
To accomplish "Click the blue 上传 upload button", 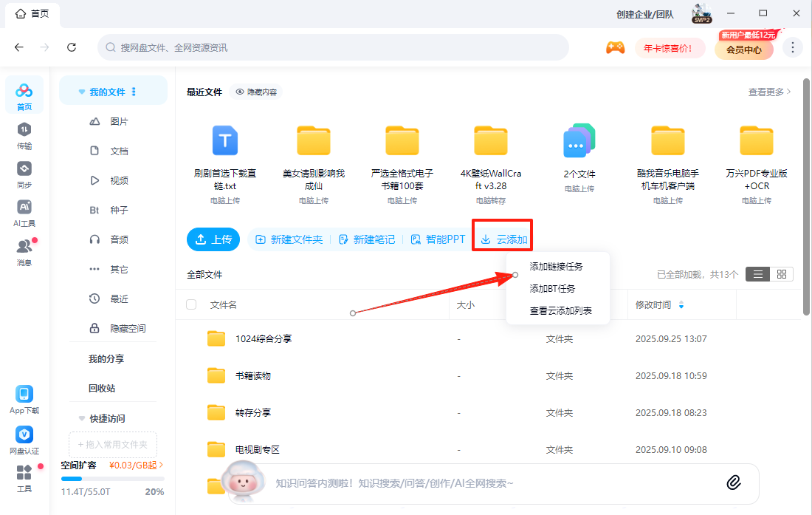I will click(213, 239).
